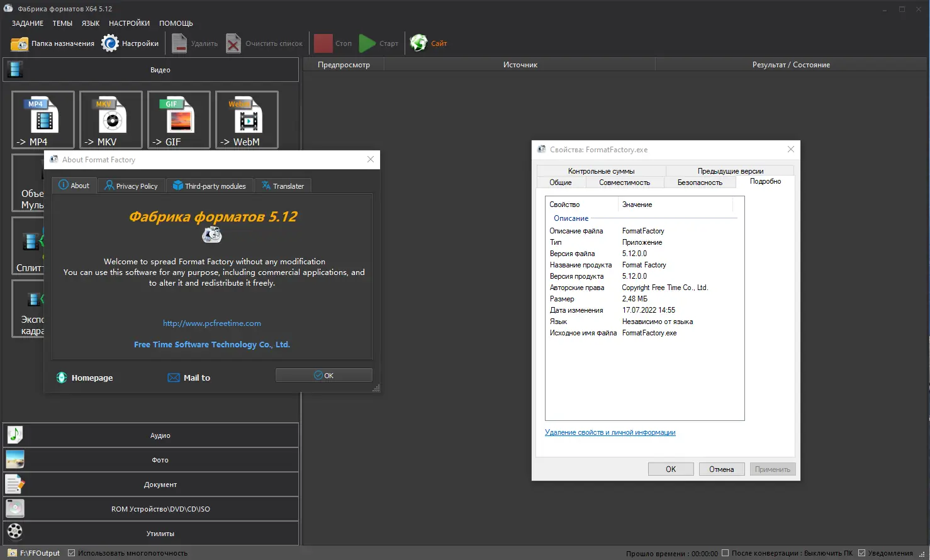Click the app icon in the main title bar
Screen dimensions: 930x560
[8, 9]
